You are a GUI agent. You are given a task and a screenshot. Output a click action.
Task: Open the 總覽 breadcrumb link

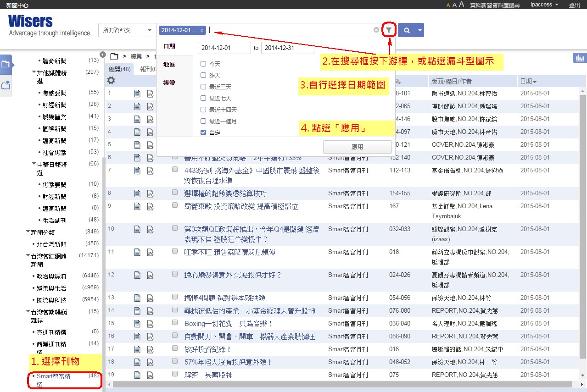[136, 56]
